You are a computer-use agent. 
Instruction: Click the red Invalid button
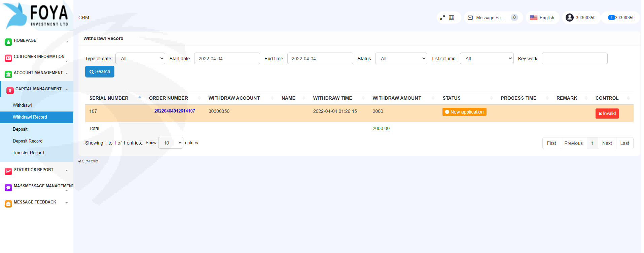click(607, 114)
